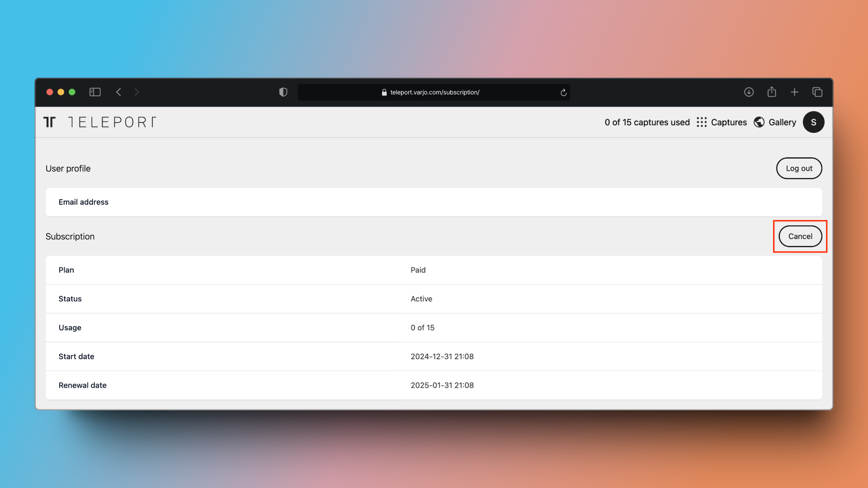868x488 pixels.
Task: Click the Captures navigation link
Action: pyautogui.click(x=729, y=122)
